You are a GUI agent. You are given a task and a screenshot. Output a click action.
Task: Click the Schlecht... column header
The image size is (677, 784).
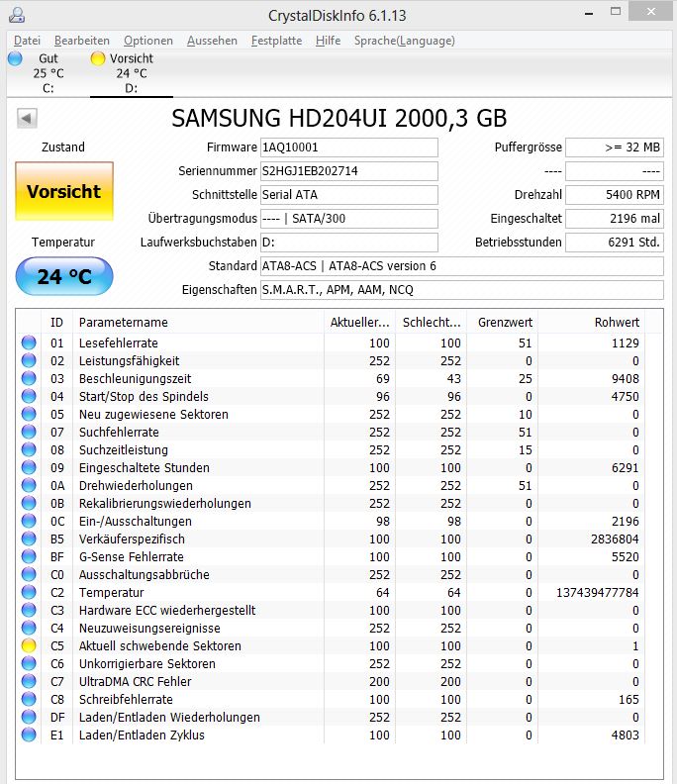431,323
